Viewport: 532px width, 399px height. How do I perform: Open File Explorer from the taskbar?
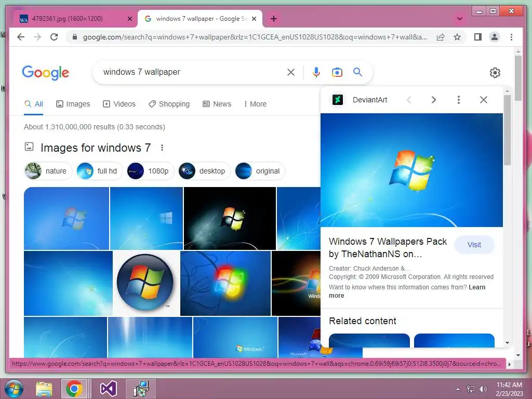(x=44, y=389)
